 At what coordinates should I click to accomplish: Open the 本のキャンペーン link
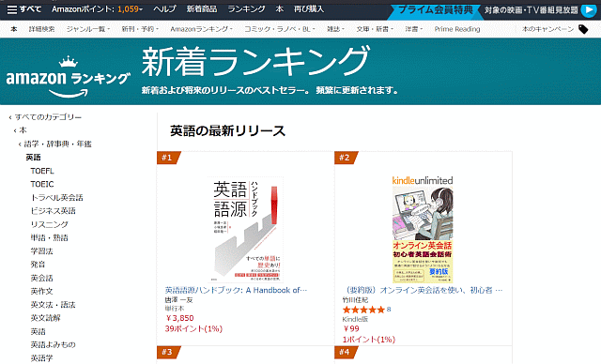pyautogui.click(x=547, y=29)
